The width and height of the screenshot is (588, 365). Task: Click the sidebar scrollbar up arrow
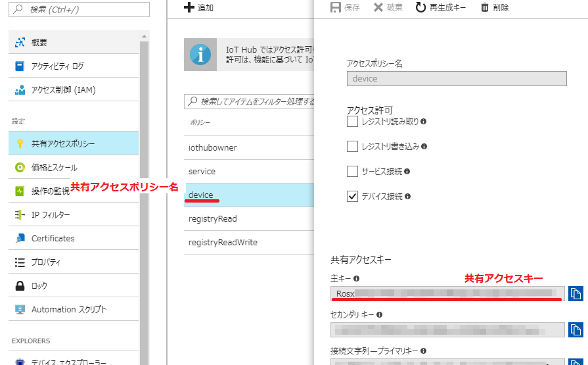pyautogui.click(x=144, y=36)
